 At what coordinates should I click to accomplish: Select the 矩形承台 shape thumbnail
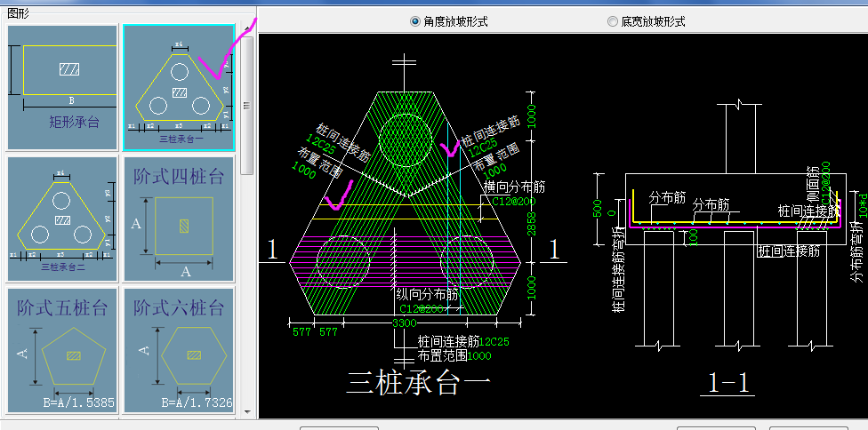point(62,87)
